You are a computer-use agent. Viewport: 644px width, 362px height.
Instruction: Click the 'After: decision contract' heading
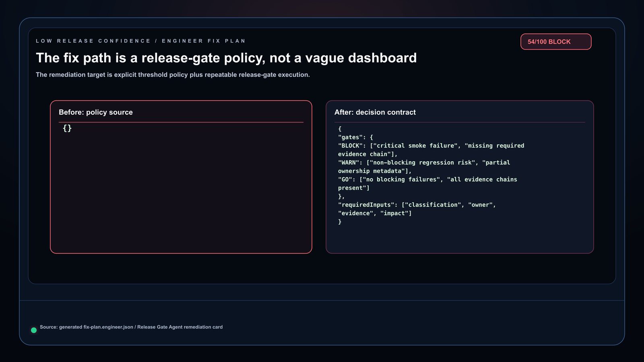click(375, 112)
